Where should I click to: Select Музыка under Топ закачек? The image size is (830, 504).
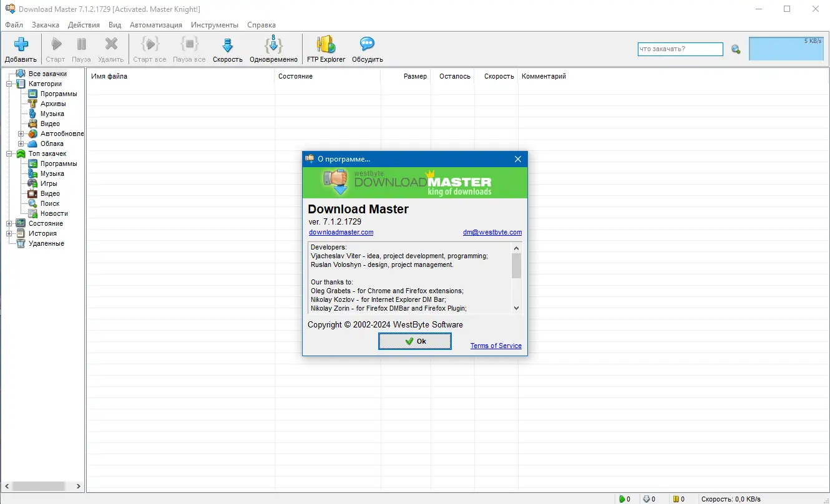click(x=52, y=173)
